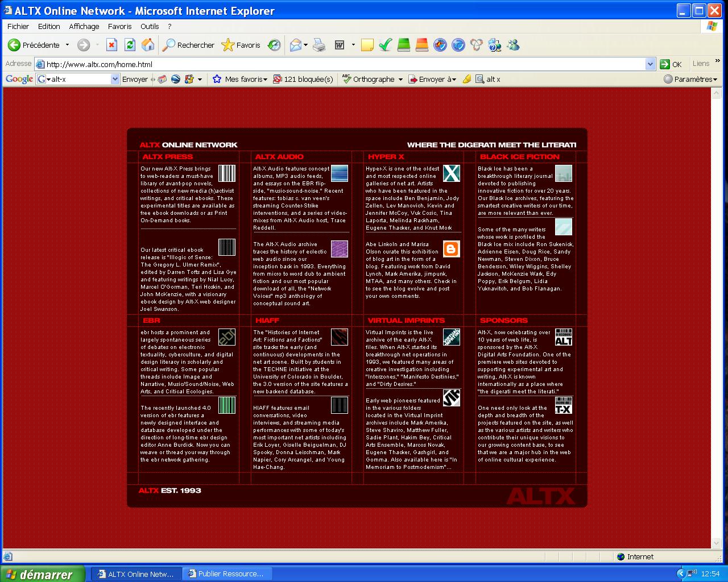Image resolution: width=728 pixels, height=582 pixels.
Task: Click the alt x search-term button
Action: pyautogui.click(x=488, y=80)
